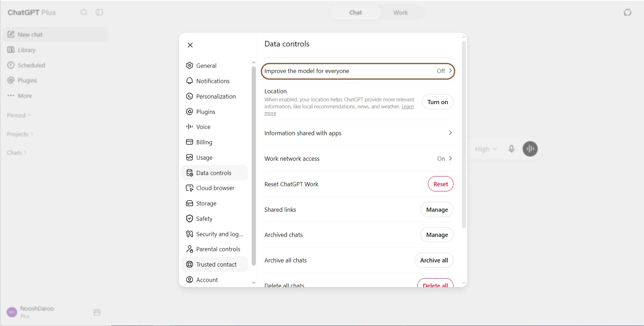Image resolution: width=644 pixels, height=326 pixels.
Task: Click the Voice waveform icon in the settings list
Action: tap(189, 126)
